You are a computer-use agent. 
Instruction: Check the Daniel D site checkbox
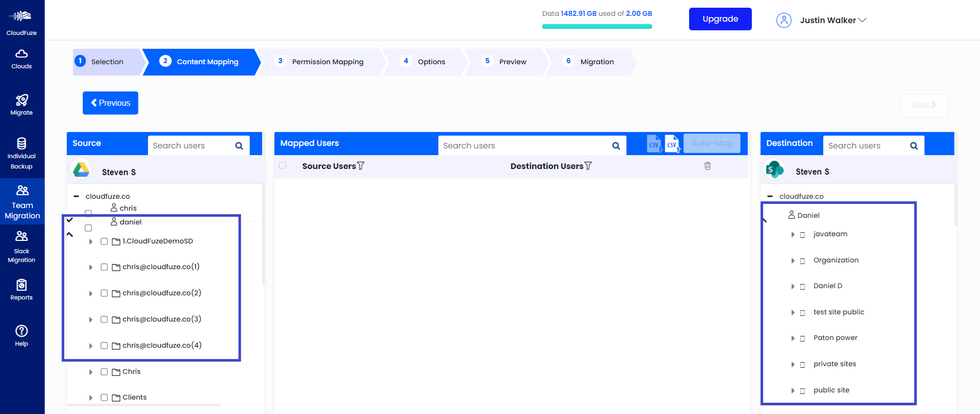pos(802,287)
